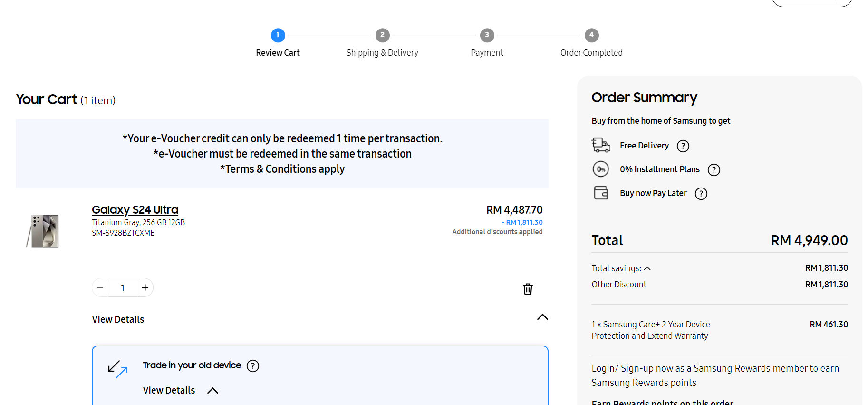Screen dimensions: 868x405
Task: Open Buy now Pay Later help icon
Action: click(x=701, y=194)
